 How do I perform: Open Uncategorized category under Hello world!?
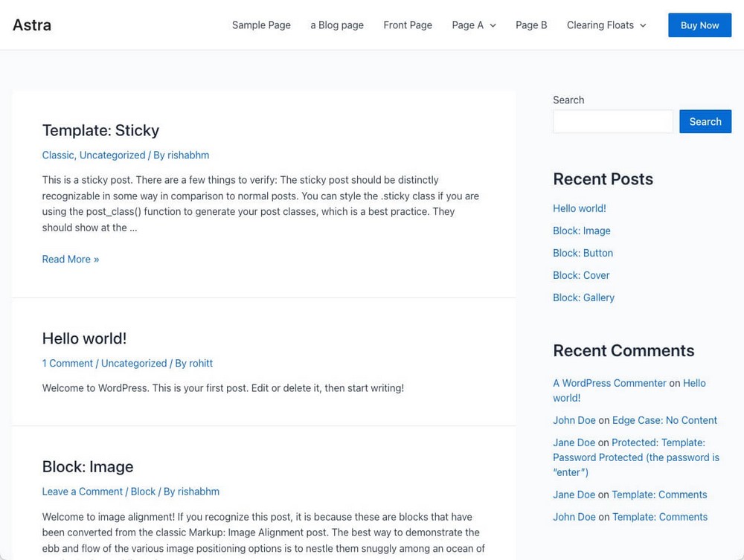click(134, 363)
